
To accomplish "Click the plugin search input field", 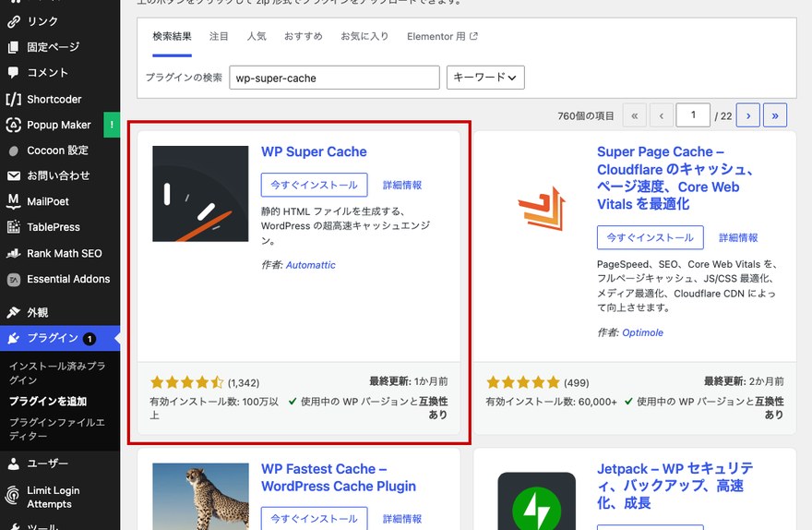I will point(335,78).
